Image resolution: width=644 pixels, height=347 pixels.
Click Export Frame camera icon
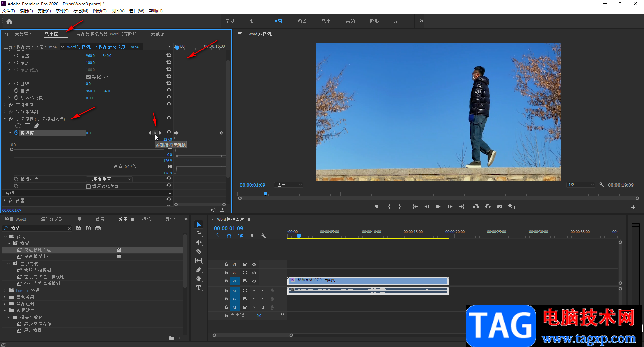[x=500, y=207]
